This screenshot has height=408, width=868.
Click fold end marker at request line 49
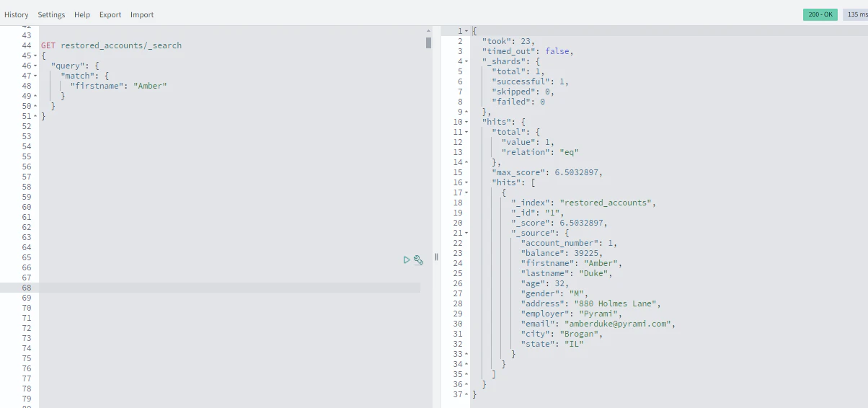click(35, 96)
